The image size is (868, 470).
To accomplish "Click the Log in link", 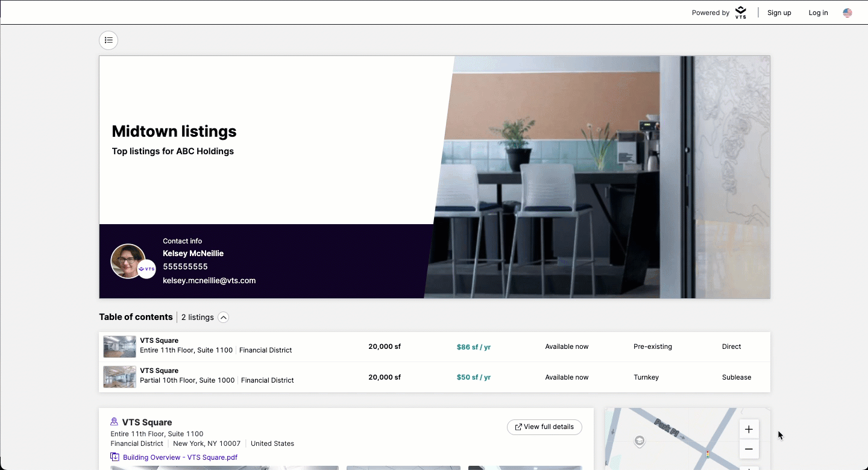I will click(818, 13).
